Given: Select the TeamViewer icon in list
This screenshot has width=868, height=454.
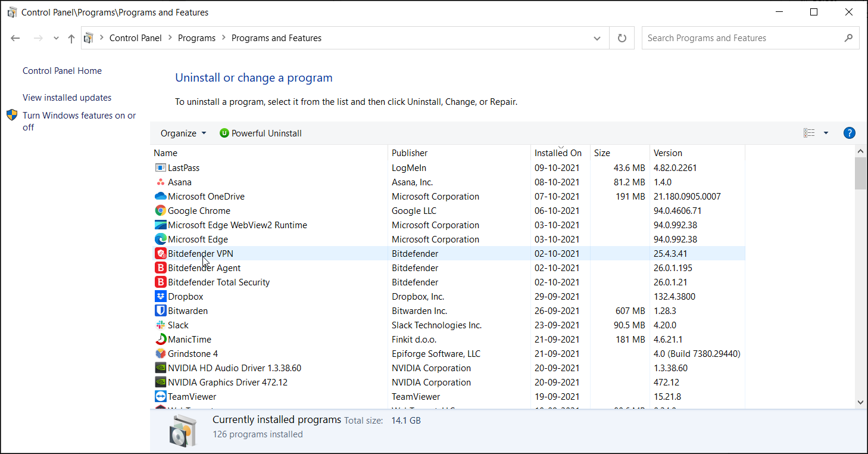Looking at the screenshot, I should (x=160, y=397).
